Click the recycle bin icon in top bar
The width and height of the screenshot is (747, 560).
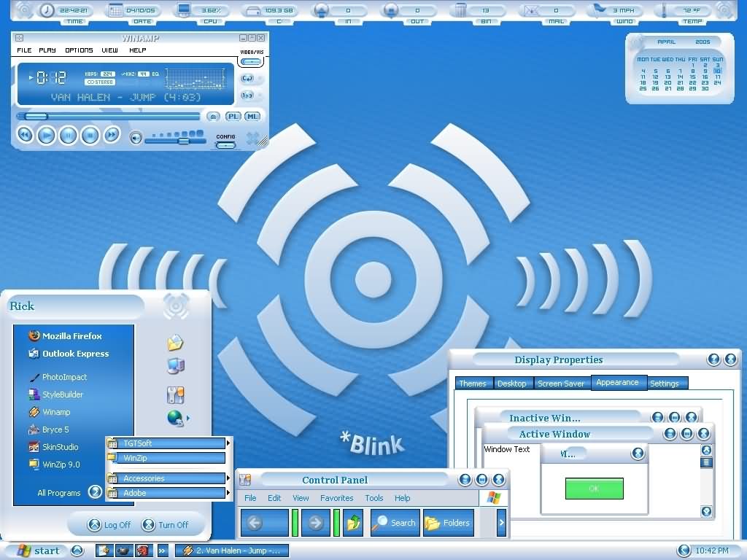click(460, 10)
